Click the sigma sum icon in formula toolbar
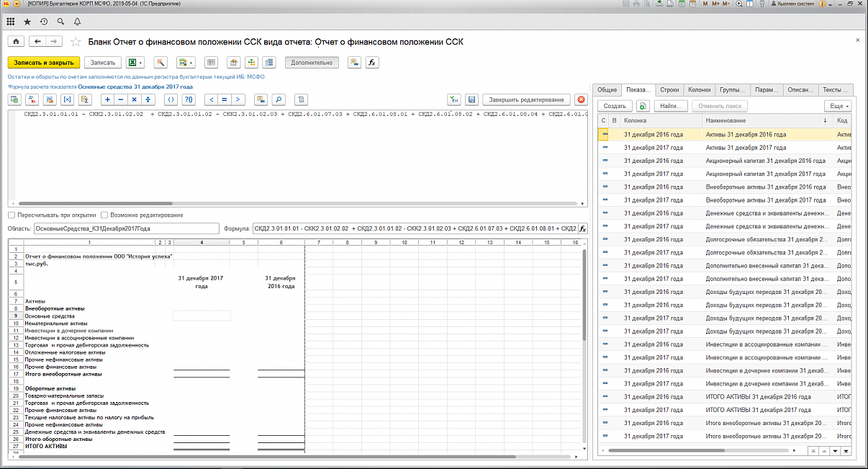This screenshot has width=868, height=469. coord(85,99)
